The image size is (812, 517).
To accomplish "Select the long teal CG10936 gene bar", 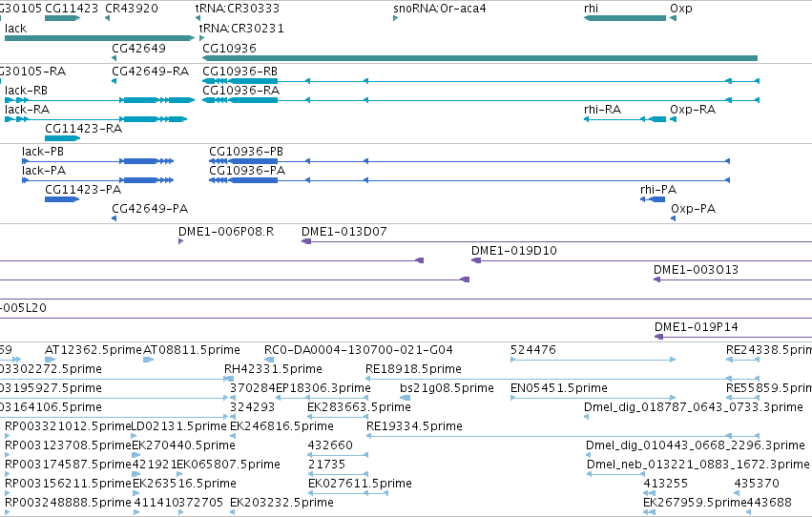I will tap(480, 58).
